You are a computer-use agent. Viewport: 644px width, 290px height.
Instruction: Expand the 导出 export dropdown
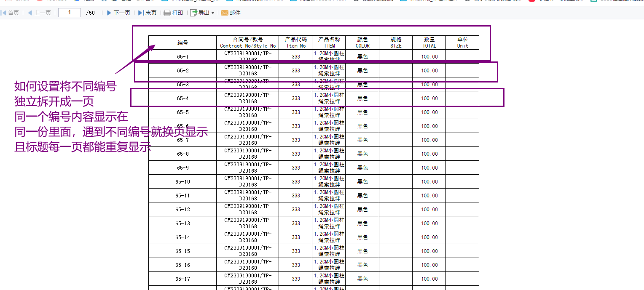[202, 13]
